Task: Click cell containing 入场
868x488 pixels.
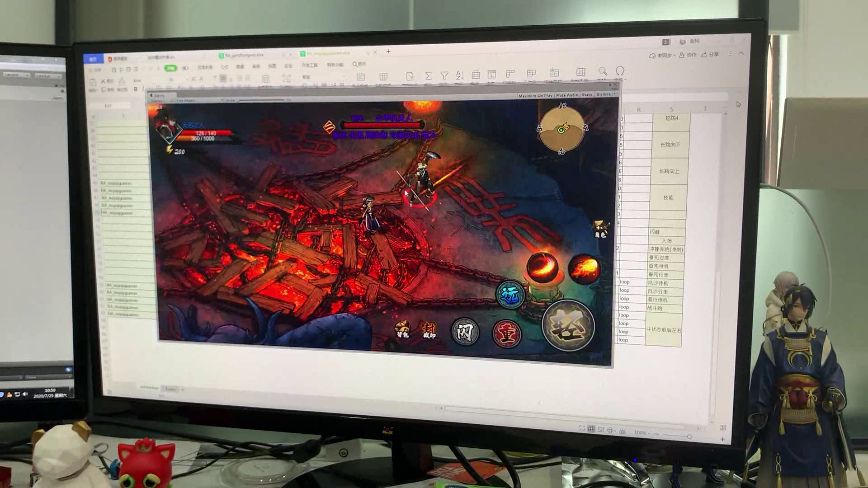Action: [x=667, y=241]
